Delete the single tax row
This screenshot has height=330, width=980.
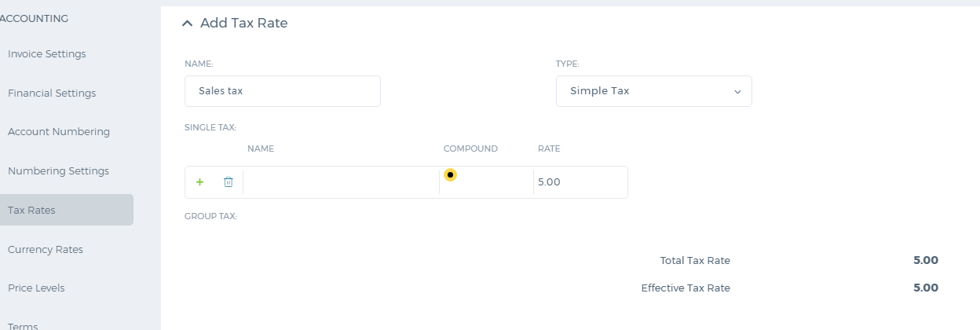[x=229, y=182]
